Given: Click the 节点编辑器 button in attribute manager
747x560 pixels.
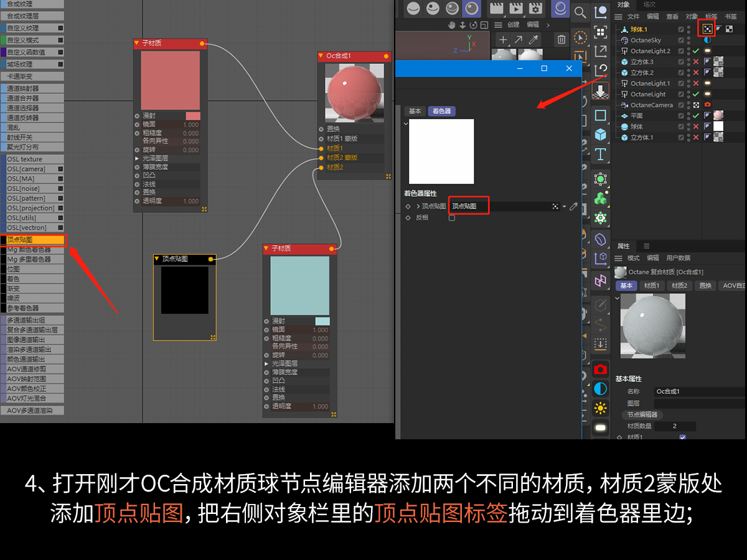Looking at the screenshot, I should (643, 414).
